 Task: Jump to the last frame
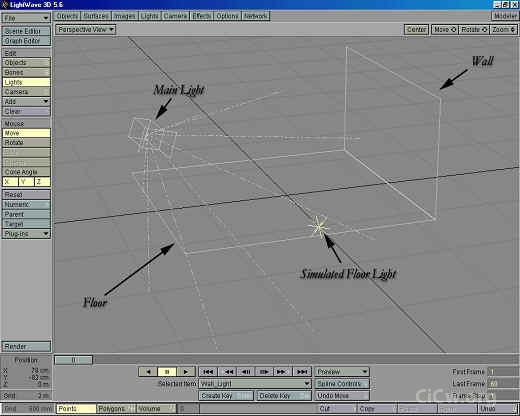click(x=302, y=372)
